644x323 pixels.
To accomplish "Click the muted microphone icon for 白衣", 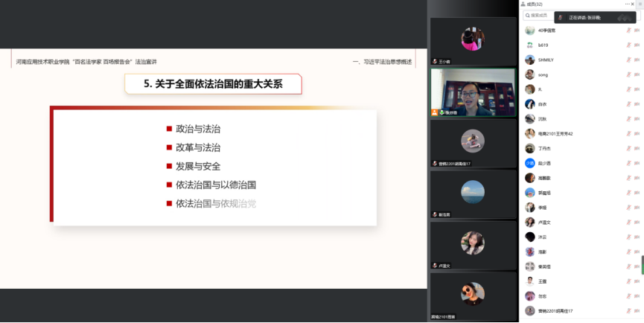I will click(x=629, y=104).
